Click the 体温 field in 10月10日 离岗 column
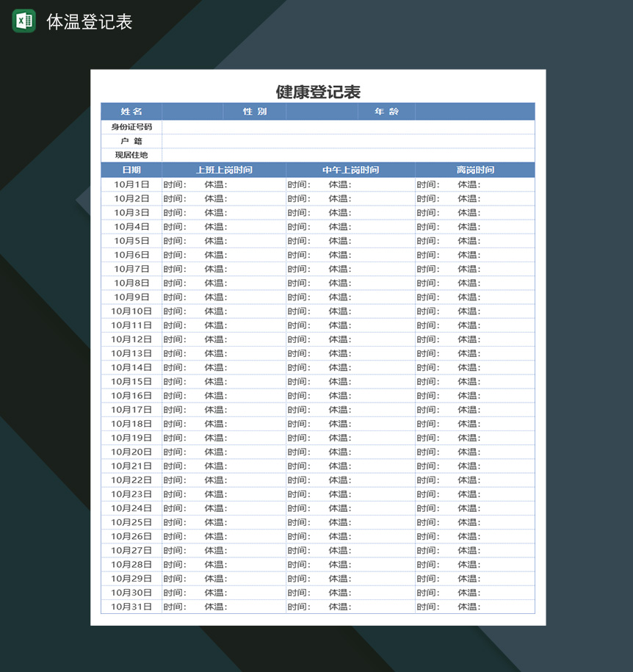 470,311
